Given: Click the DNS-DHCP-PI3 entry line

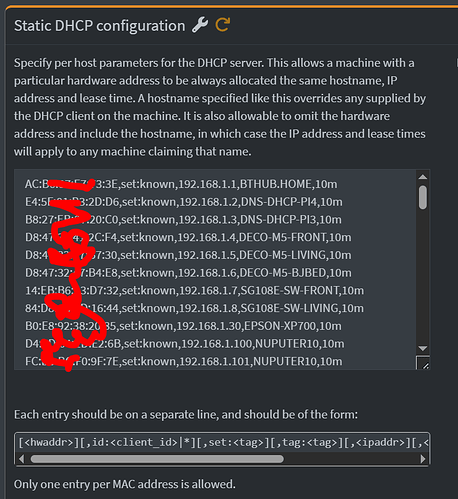Looking at the screenshot, I should [183, 219].
